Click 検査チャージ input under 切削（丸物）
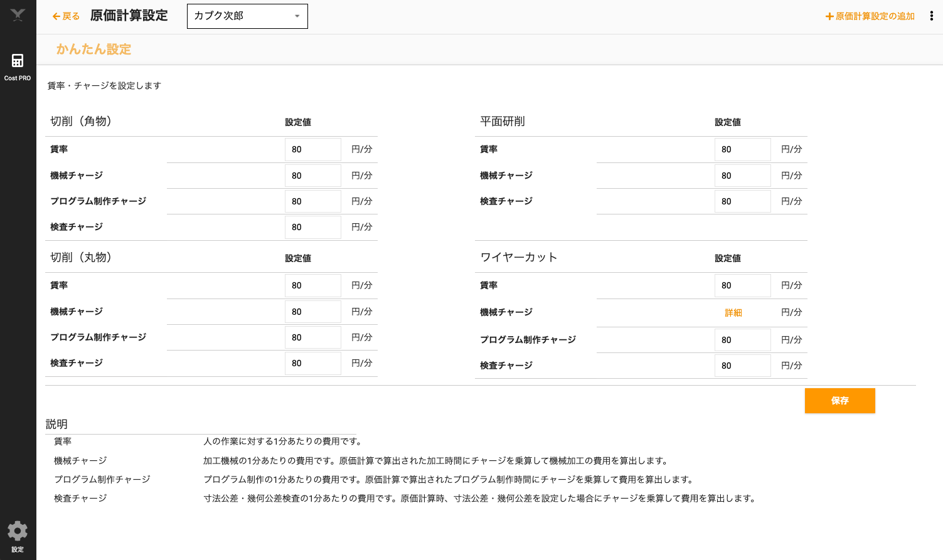 [x=312, y=363]
